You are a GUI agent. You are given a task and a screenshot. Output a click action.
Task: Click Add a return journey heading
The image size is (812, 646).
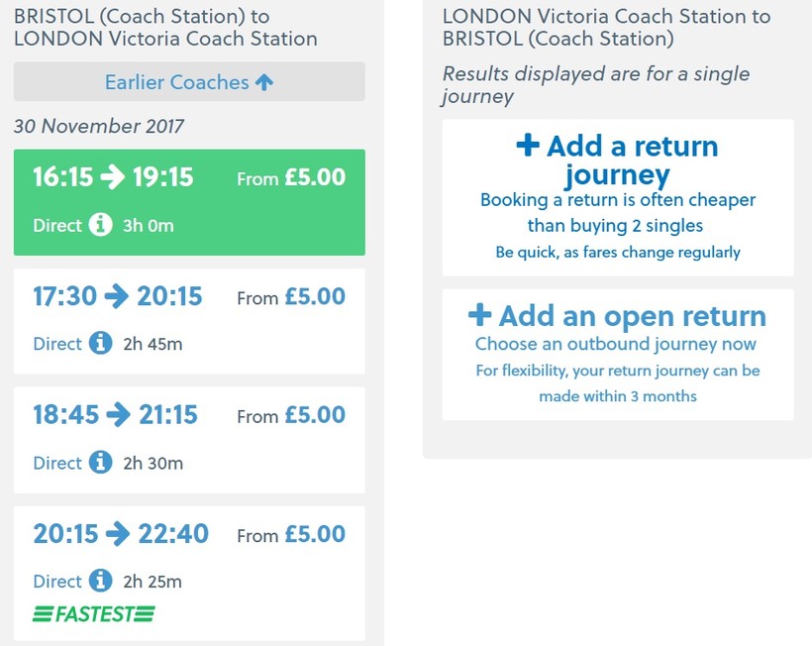[632, 161]
